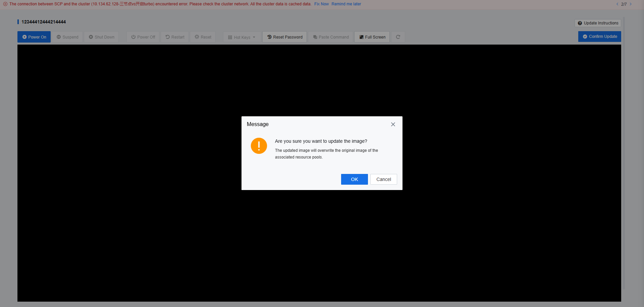Close the Message dialog with X
Viewport: 644px width, 307px height.
[393, 124]
